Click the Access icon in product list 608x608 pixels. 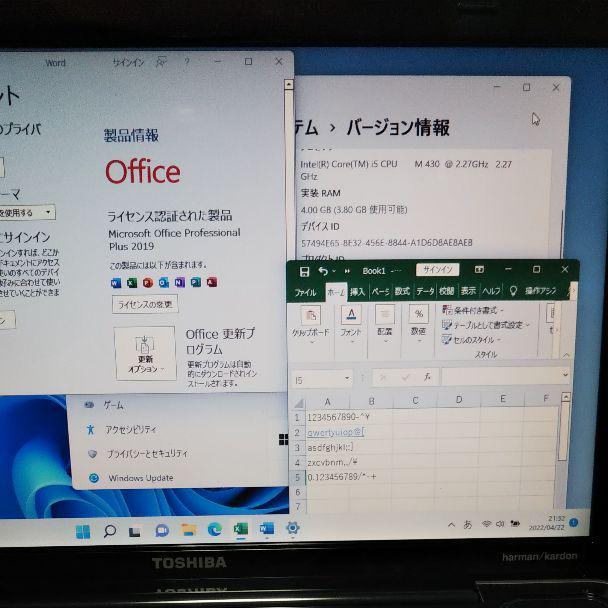tap(212, 282)
